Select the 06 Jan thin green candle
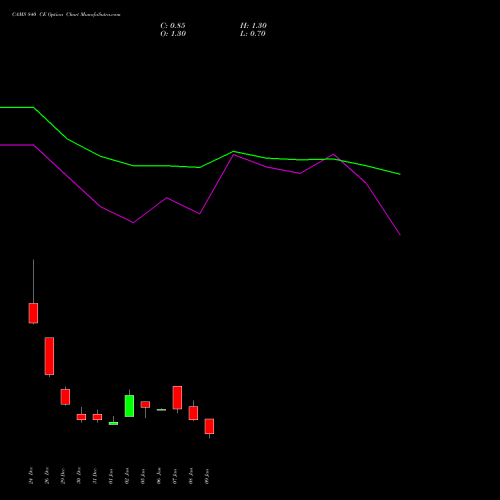The image size is (500, 500). point(161,410)
